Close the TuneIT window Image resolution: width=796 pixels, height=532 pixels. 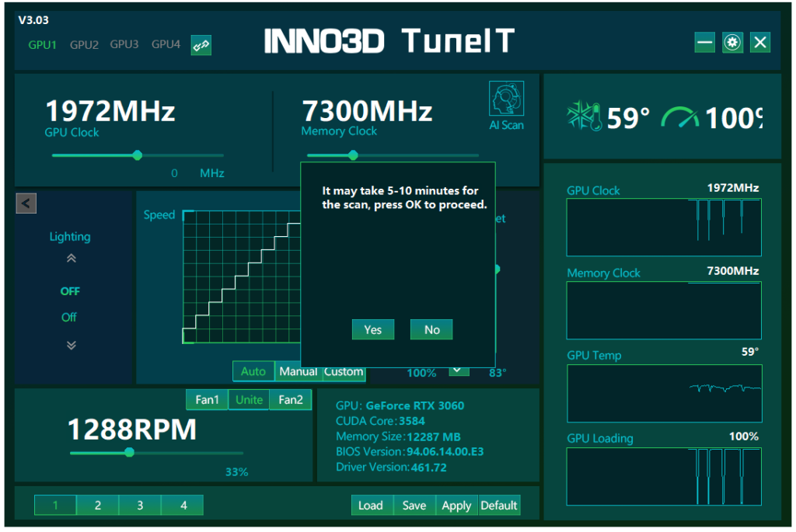[760, 43]
